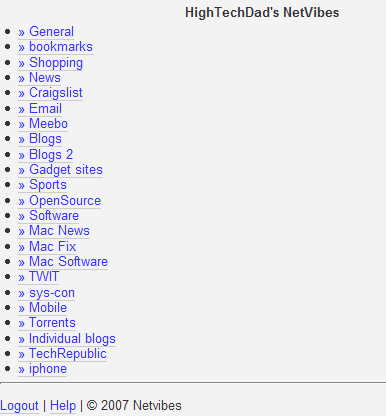The height and width of the screenshot is (416, 386).
Task: Select the News link
Action: click(x=39, y=78)
